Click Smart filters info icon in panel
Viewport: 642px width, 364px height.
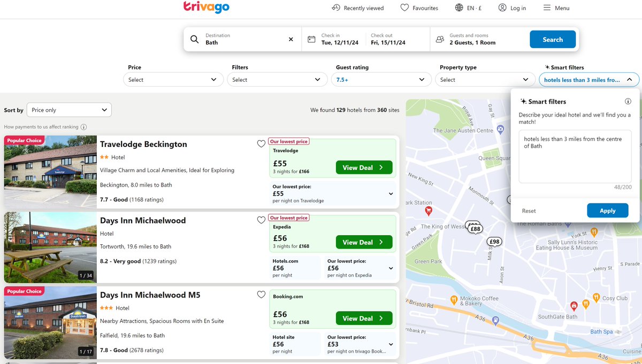(628, 102)
